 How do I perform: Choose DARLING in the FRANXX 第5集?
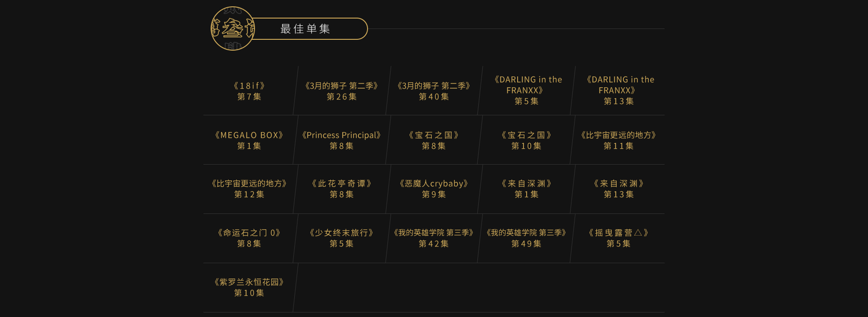tap(526, 90)
